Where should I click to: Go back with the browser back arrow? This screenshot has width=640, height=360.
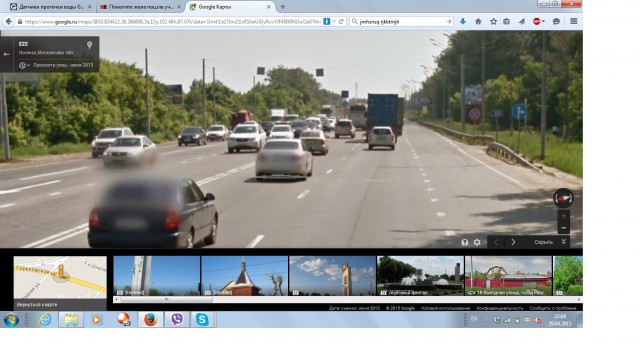(x=8, y=21)
